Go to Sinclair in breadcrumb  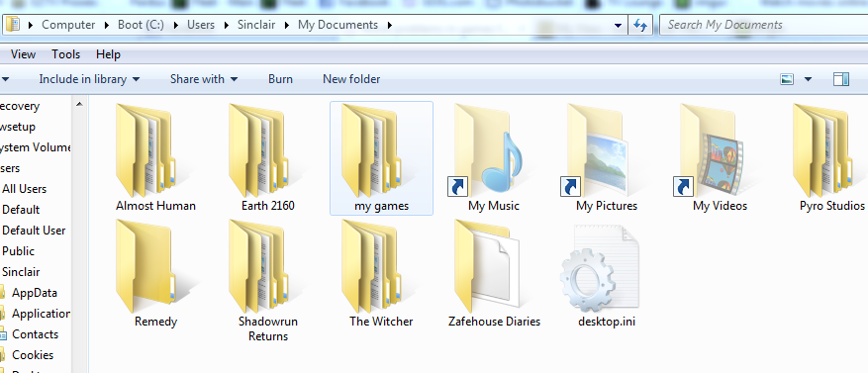[256, 25]
